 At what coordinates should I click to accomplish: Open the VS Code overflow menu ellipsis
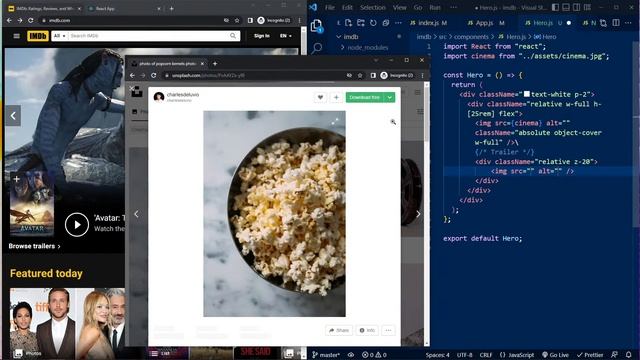click(453, 7)
